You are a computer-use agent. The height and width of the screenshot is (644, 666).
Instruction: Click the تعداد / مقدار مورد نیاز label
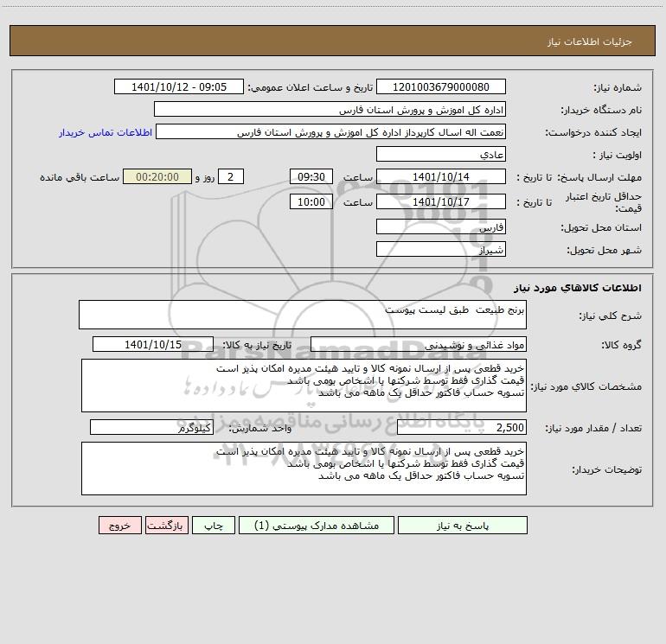pyautogui.click(x=593, y=428)
